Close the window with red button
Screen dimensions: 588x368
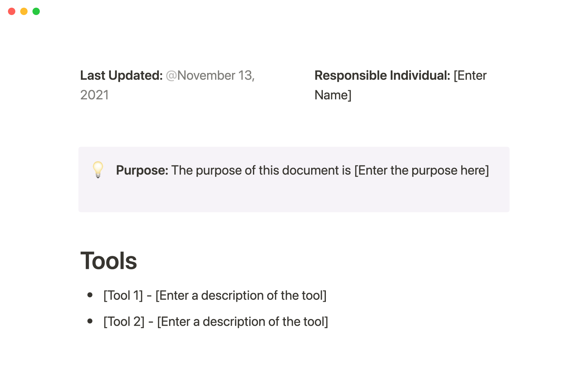tap(12, 11)
